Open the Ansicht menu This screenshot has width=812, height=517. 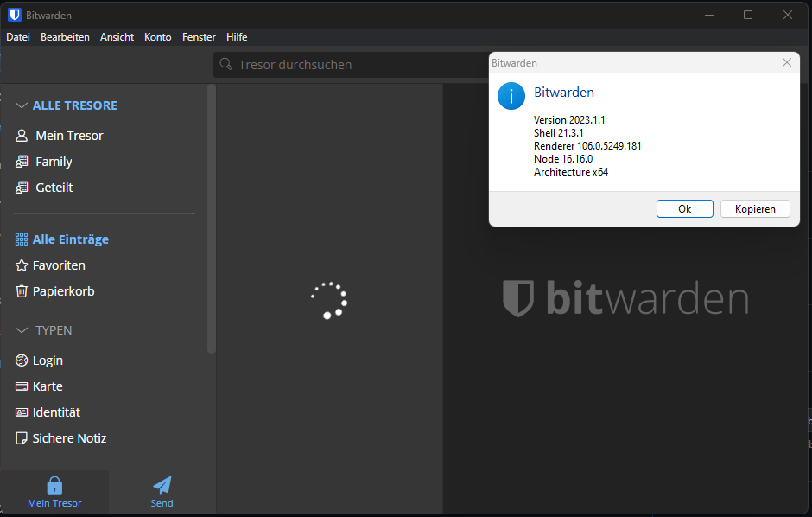coord(117,37)
